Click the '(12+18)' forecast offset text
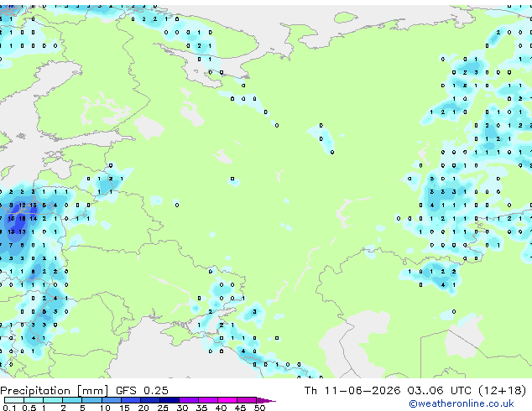 pyautogui.click(x=502, y=391)
